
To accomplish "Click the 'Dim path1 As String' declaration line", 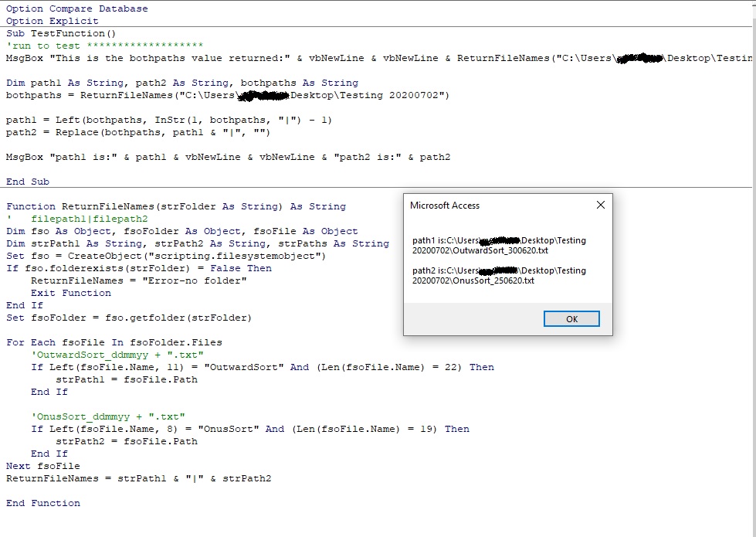I will click(x=182, y=83).
